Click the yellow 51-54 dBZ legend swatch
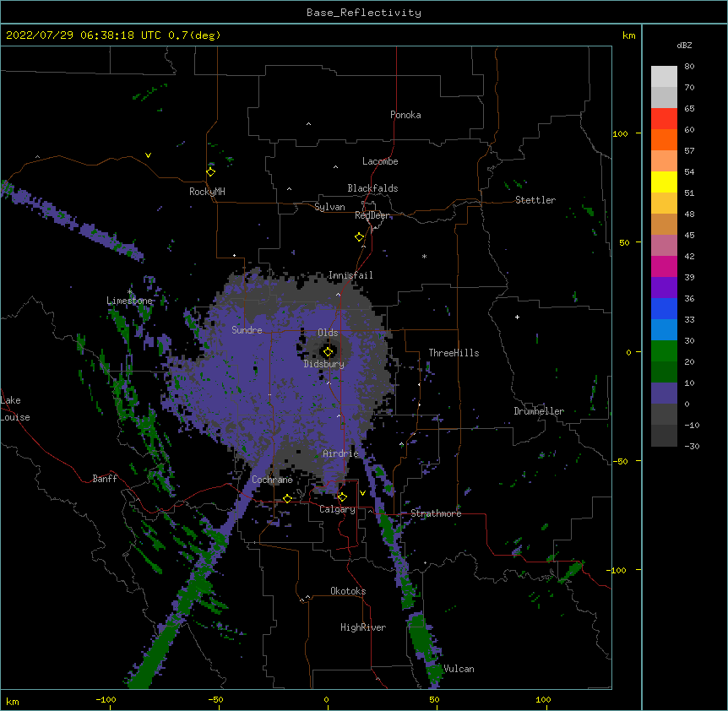728x711 pixels. click(x=664, y=182)
